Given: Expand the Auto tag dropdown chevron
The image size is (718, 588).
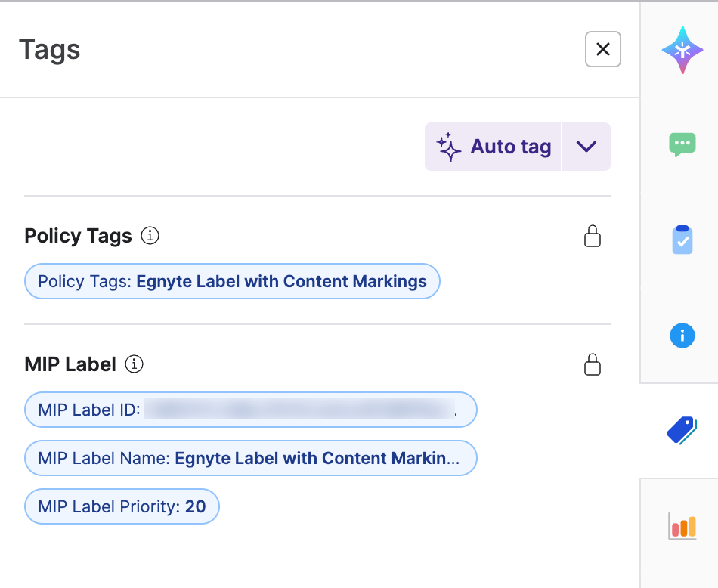Looking at the screenshot, I should tap(586, 146).
